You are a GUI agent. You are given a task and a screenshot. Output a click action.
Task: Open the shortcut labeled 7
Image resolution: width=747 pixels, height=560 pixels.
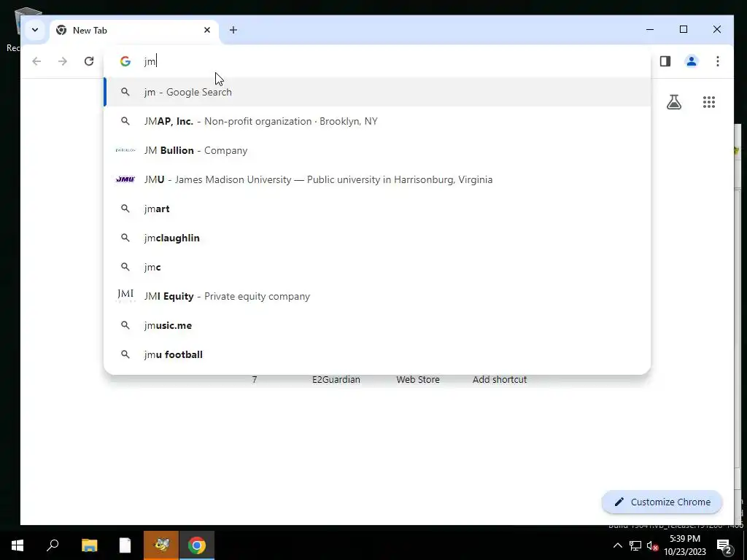tap(255, 379)
